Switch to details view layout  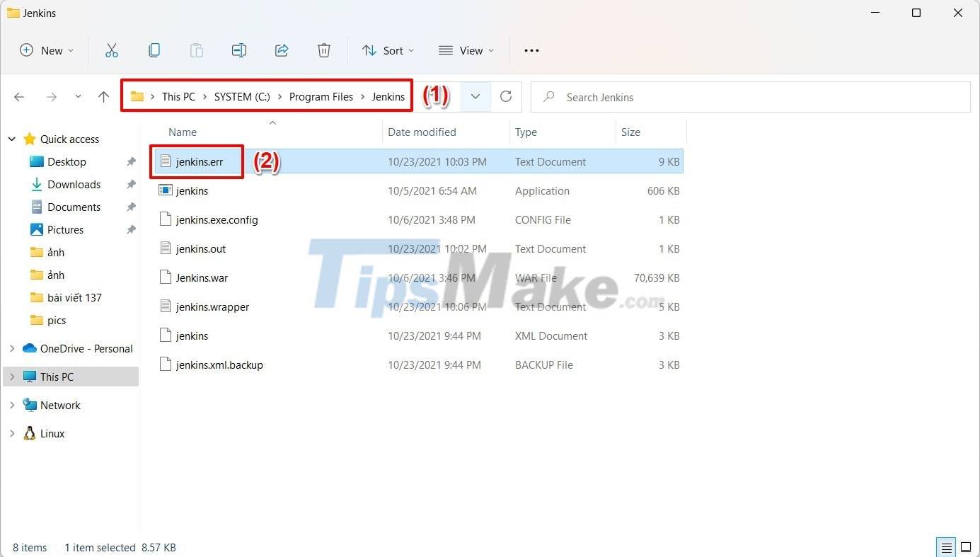(x=946, y=547)
